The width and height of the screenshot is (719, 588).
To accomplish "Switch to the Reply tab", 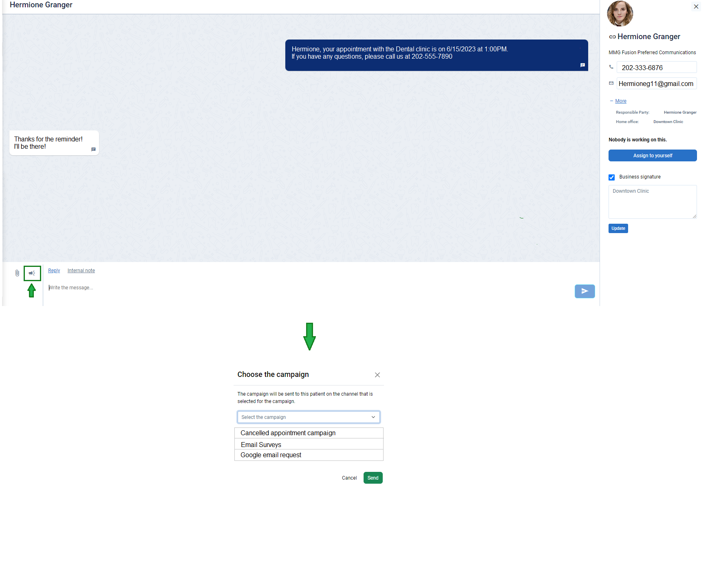I will 54,271.
